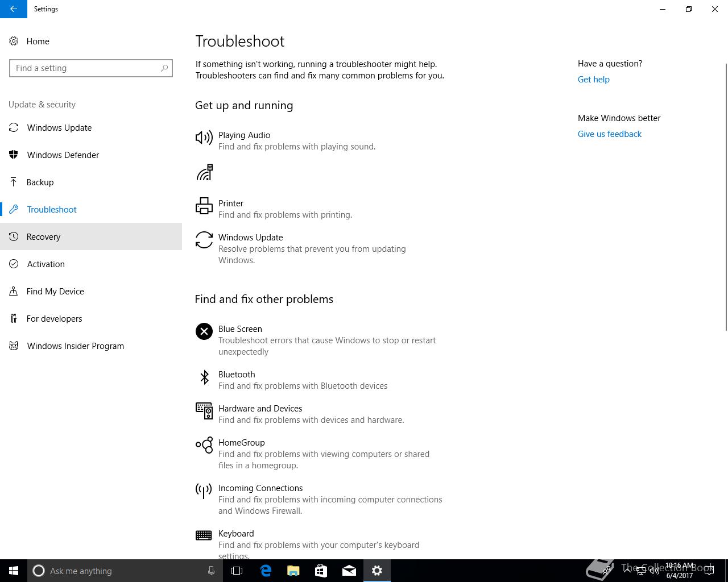
Task: Open For developers page
Action: [x=91, y=318]
